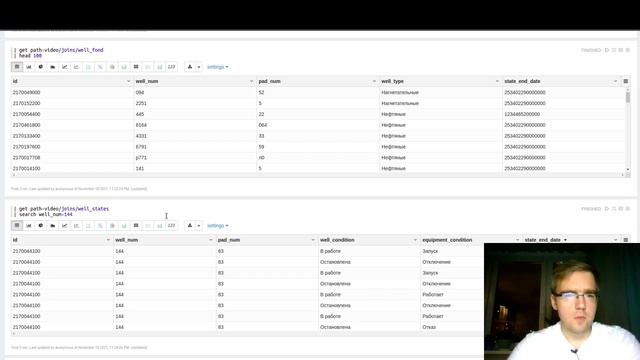Open pad_num column menu in well_fond table

pos(374,81)
